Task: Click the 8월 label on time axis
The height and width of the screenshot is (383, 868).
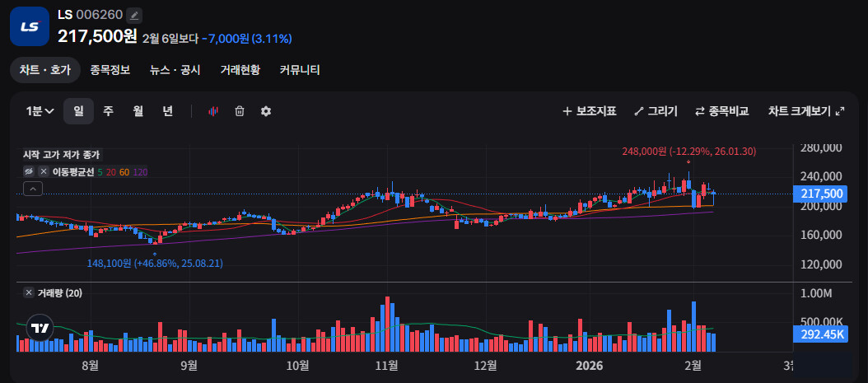Action: point(90,365)
